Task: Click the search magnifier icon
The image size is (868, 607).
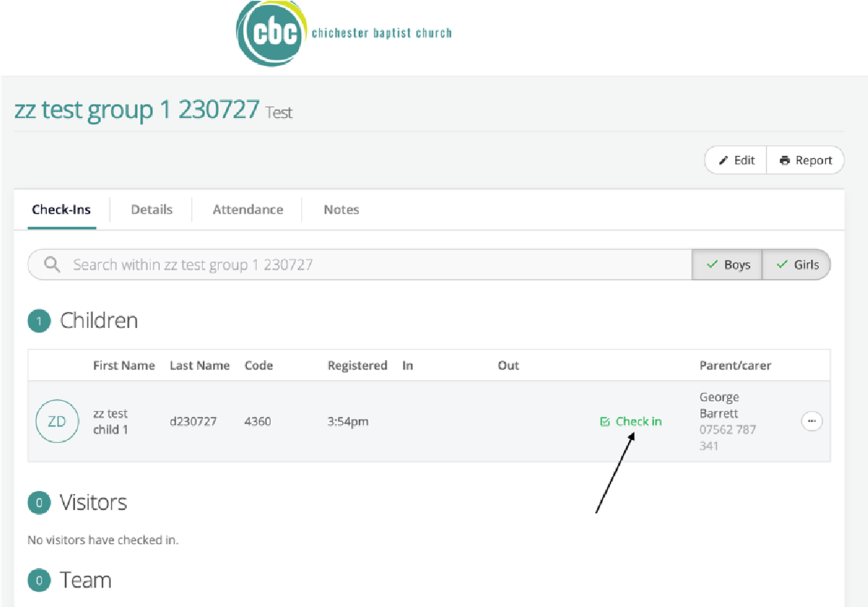Action: click(x=52, y=264)
